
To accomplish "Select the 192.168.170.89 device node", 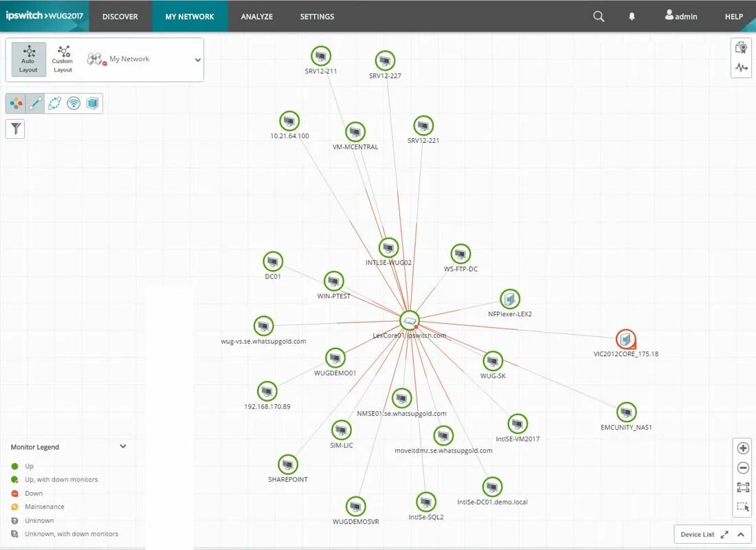I will tap(267, 391).
